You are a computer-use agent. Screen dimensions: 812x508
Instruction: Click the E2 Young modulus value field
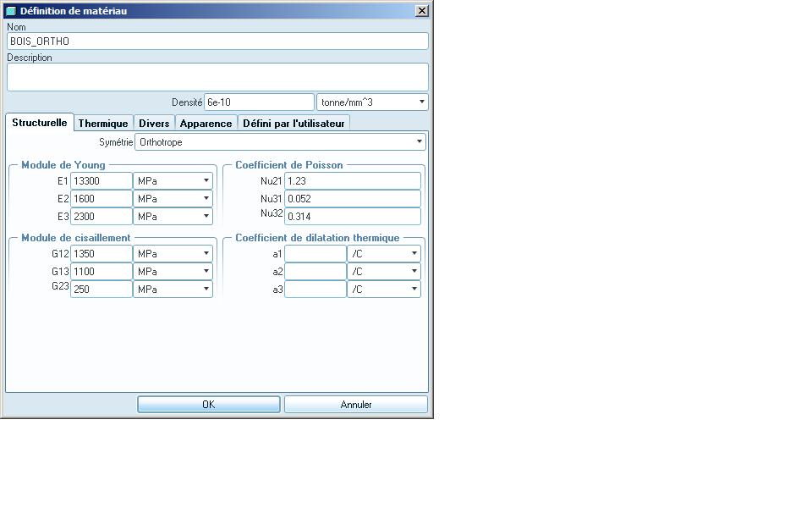101,199
